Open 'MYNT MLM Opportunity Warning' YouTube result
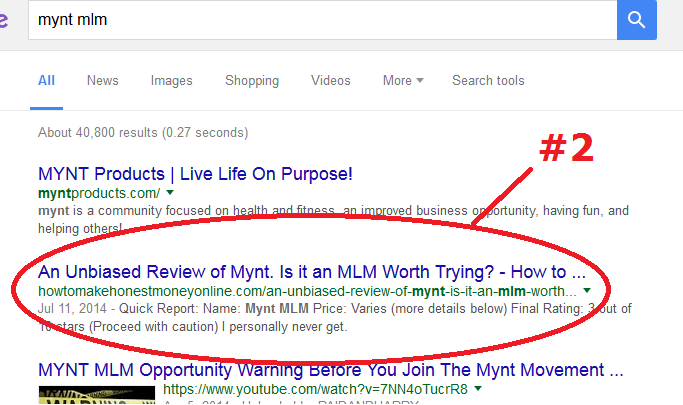This screenshot has height=405, width=683. (x=331, y=370)
